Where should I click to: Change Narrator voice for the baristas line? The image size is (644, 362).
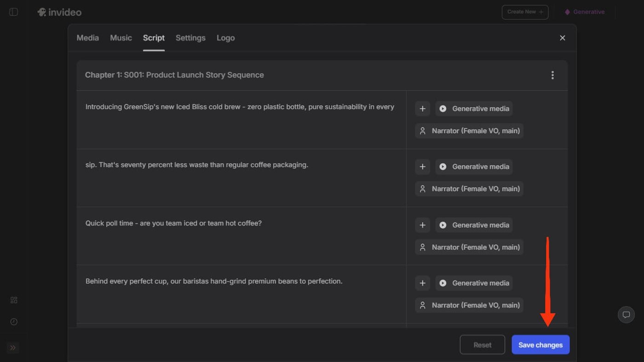tap(470, 305)
